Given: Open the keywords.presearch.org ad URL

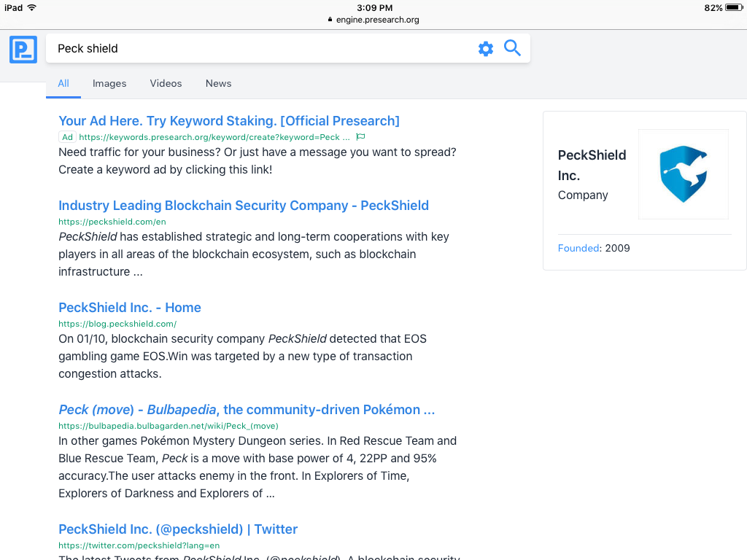Looking at the screenshot, I should (x=214, y=137).
